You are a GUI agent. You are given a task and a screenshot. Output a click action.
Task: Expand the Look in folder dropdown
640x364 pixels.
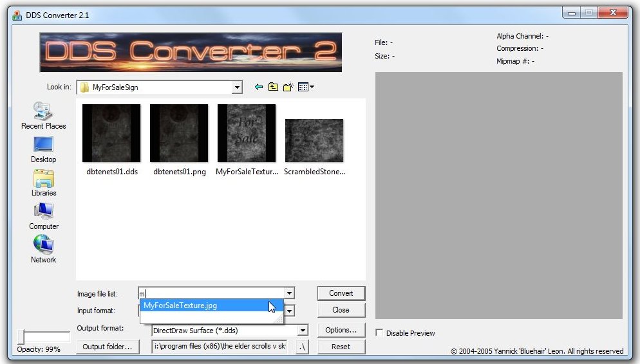click(237, 87)
